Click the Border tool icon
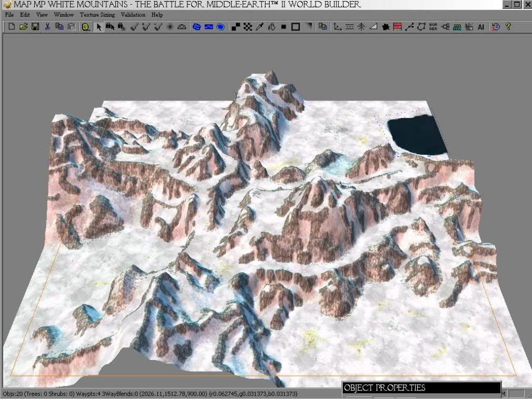The image size is (532, 399). 433,26
